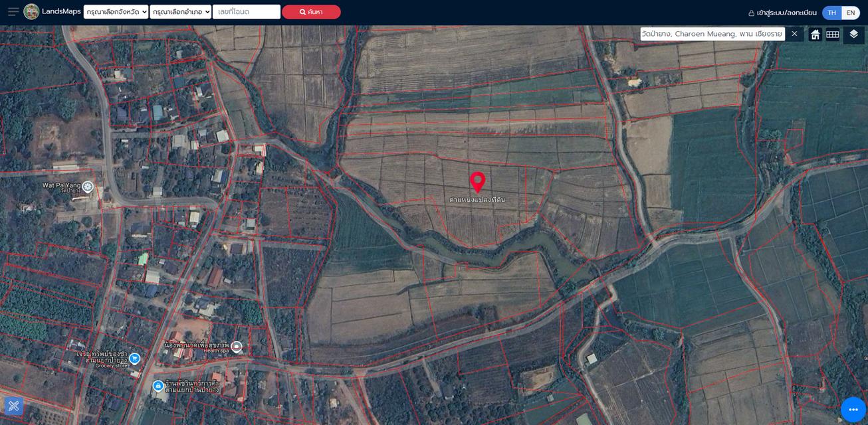
Task: Click the red ค้นหา search button
Action: [311, 12]
